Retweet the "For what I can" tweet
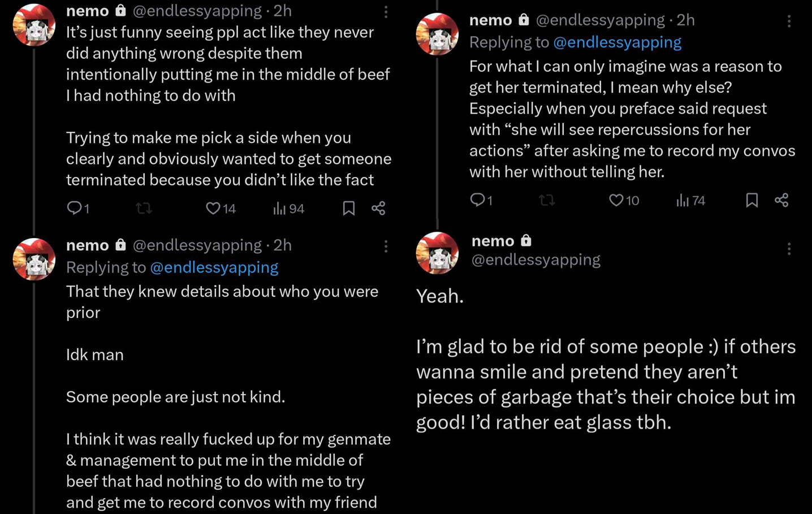This screenshot has width=812, height=514. click(x=547, y=200)
